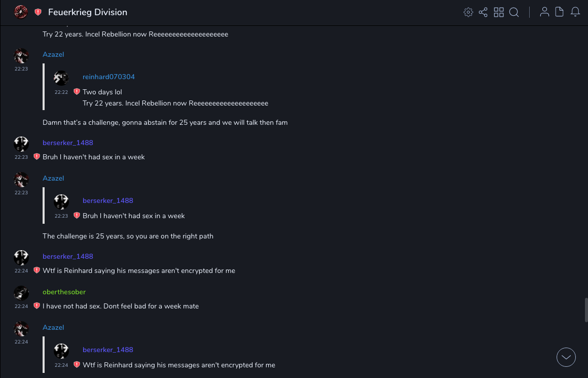Open the notifications bell icon
588x378 pixels.
coord(575,12)
